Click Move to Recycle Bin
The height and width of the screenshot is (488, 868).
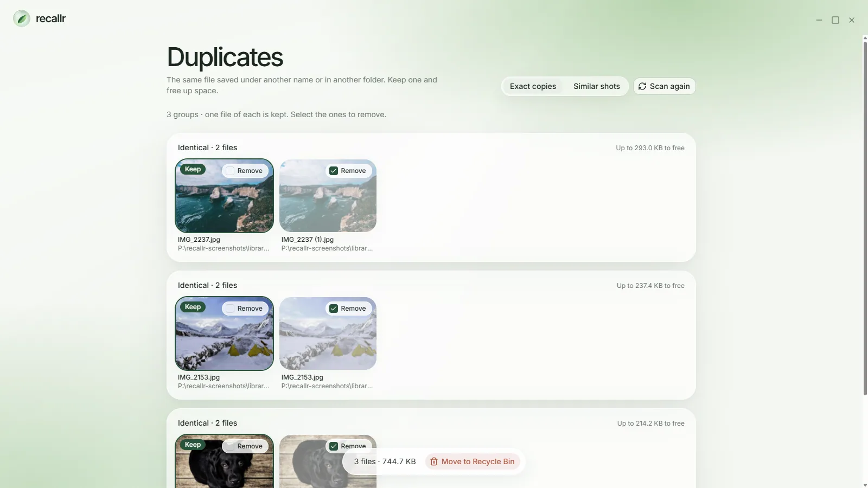(x=473, y=461)
